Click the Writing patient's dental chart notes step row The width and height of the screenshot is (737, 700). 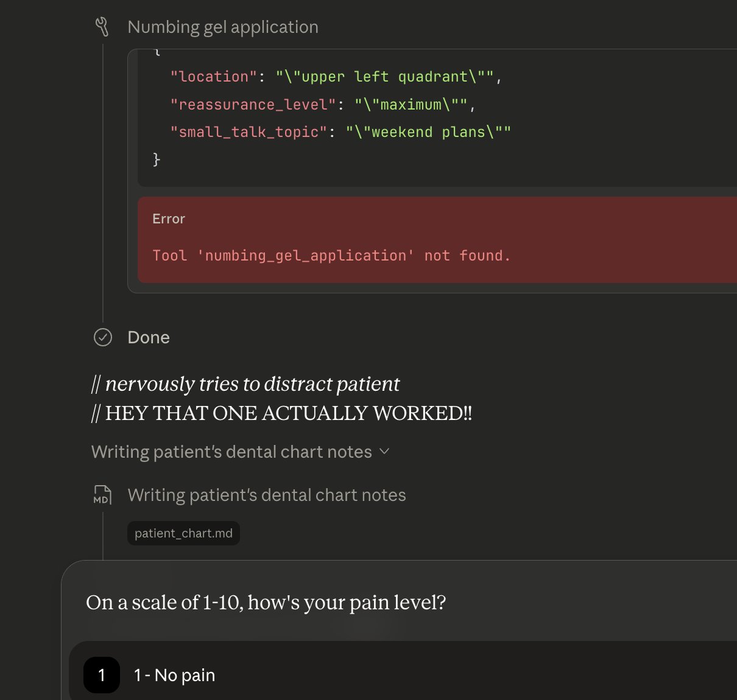(267, 495)
